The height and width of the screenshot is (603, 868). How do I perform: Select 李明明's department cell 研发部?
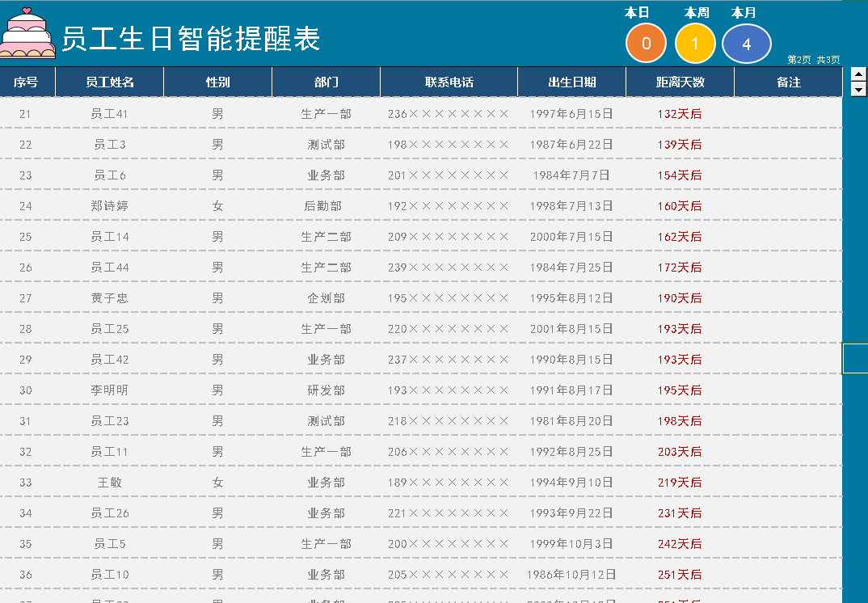(x=326, y=390)
